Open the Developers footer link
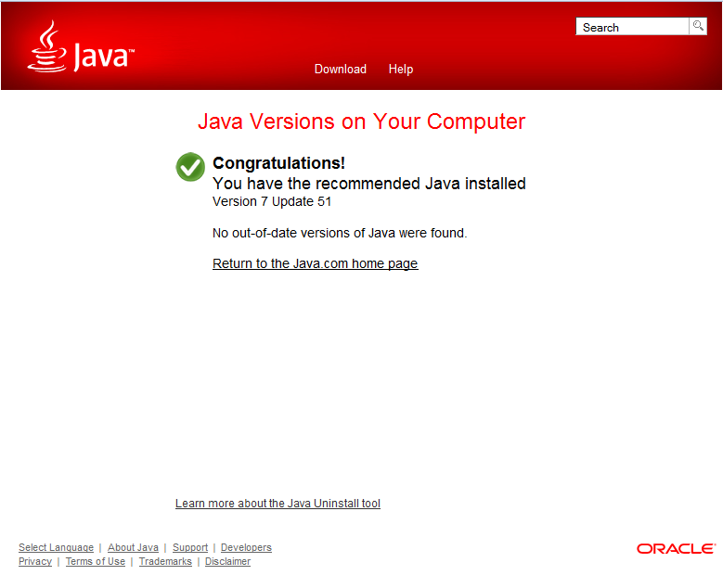Image resolution: width=723 pixels, height=588 pixels. point(246,547)
